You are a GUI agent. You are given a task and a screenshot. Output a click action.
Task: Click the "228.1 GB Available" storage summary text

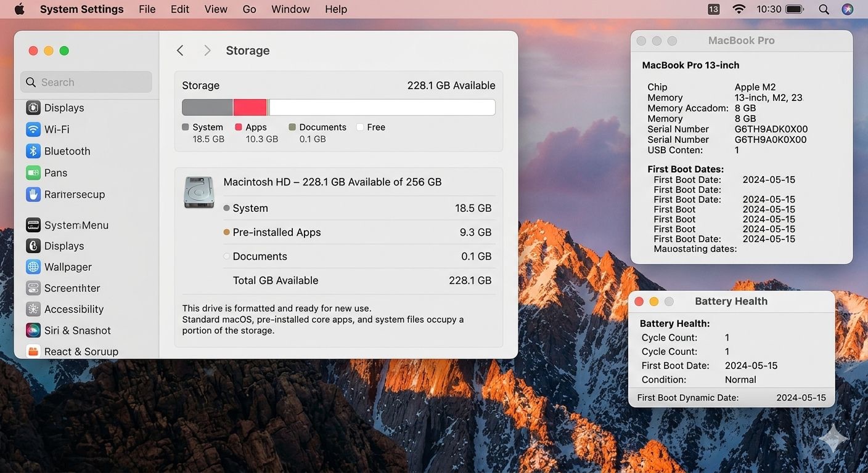click(451, 86)
